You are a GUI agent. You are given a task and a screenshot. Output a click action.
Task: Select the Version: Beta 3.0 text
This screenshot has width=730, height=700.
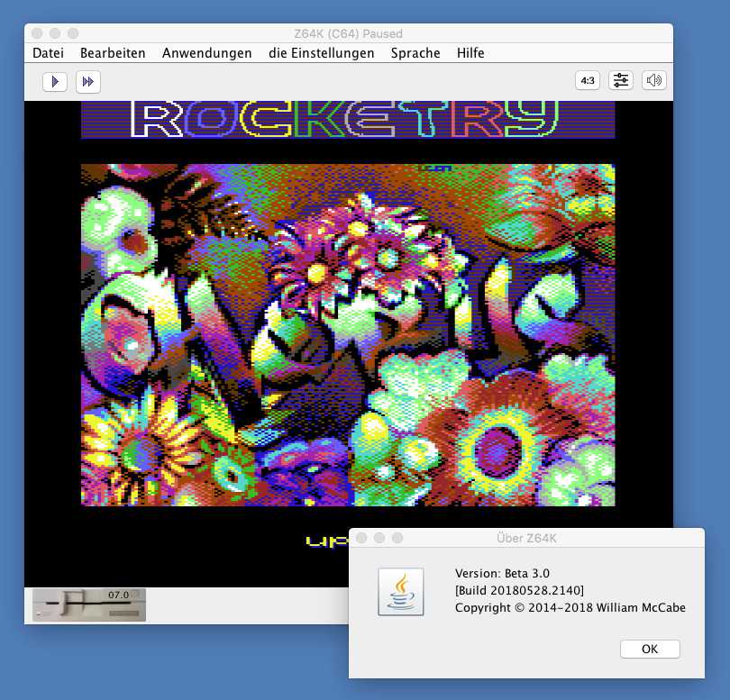pos(502,573)
